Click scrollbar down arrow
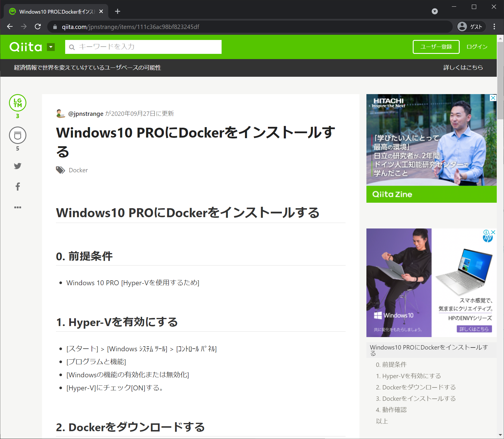Viewport: 504px width, 439px height. pos(500,435)
